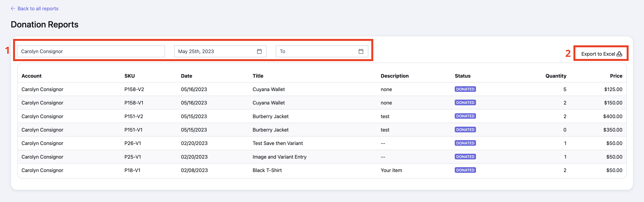The width and height of the screenshot is (644, 202).
Task: Click the Price column header
Action: point(616,76)
